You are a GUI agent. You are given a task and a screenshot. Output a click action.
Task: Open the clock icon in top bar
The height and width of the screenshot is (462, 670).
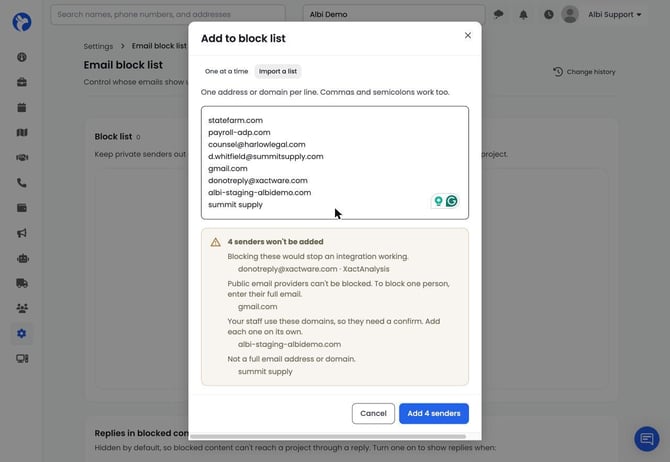coord(549,15)
